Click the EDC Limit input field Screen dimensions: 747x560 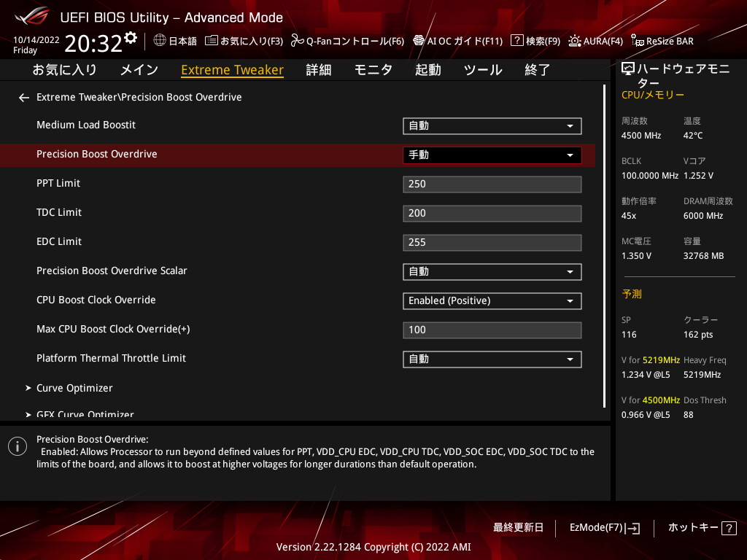(492, 242)
